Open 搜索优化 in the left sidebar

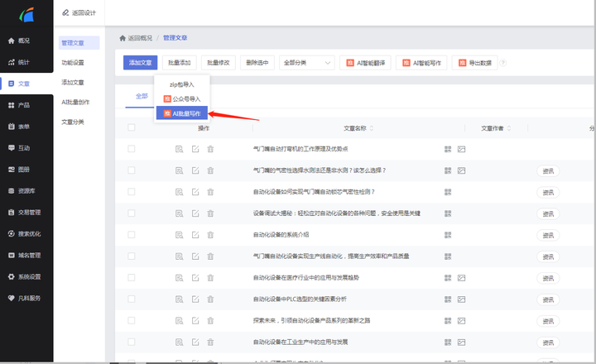point(24,234)
